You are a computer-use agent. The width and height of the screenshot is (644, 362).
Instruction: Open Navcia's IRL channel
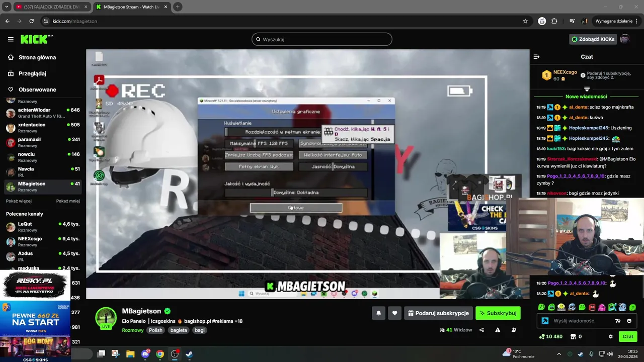[43, 171]
